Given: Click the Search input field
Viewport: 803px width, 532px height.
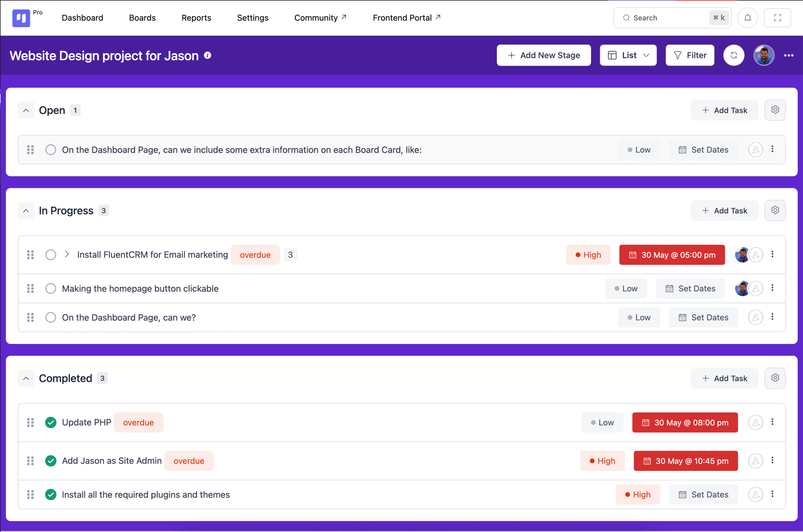Looking at the screenshot, I should point(665,18).
